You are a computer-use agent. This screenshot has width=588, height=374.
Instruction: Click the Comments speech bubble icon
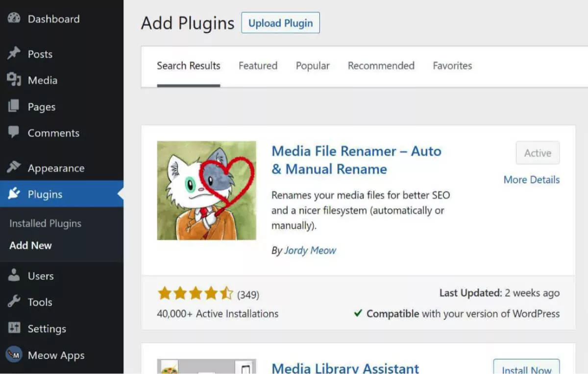pyautogui.click(x=14, y=133)
